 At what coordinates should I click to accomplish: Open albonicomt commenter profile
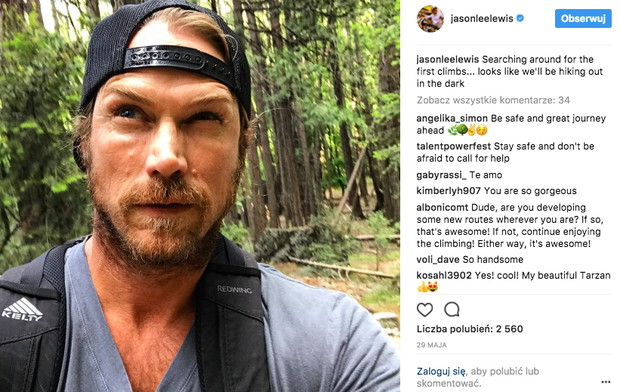pos(442,207)
